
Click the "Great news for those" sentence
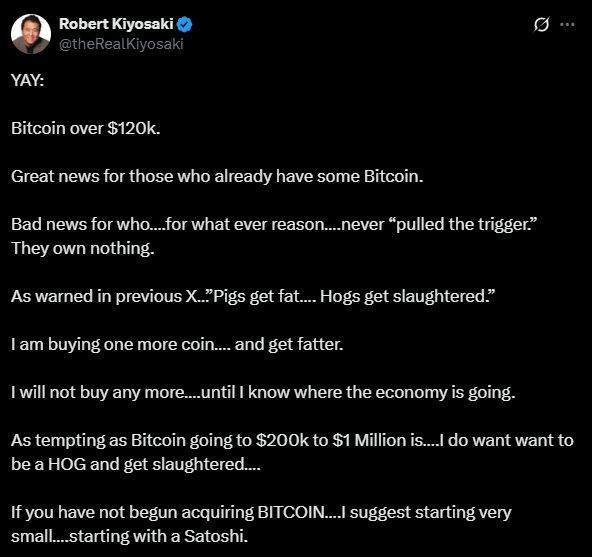click(x=217, y=176)
